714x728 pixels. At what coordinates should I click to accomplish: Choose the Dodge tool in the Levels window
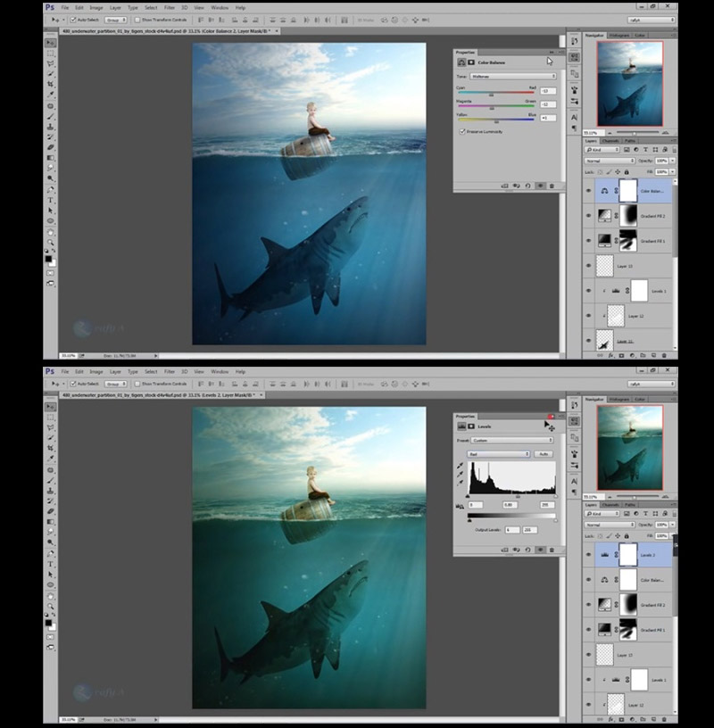[50, 542]
